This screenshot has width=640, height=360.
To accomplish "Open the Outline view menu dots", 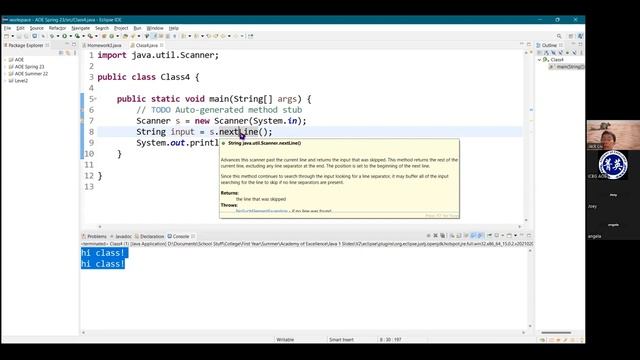I will click(x=581, y=53).
